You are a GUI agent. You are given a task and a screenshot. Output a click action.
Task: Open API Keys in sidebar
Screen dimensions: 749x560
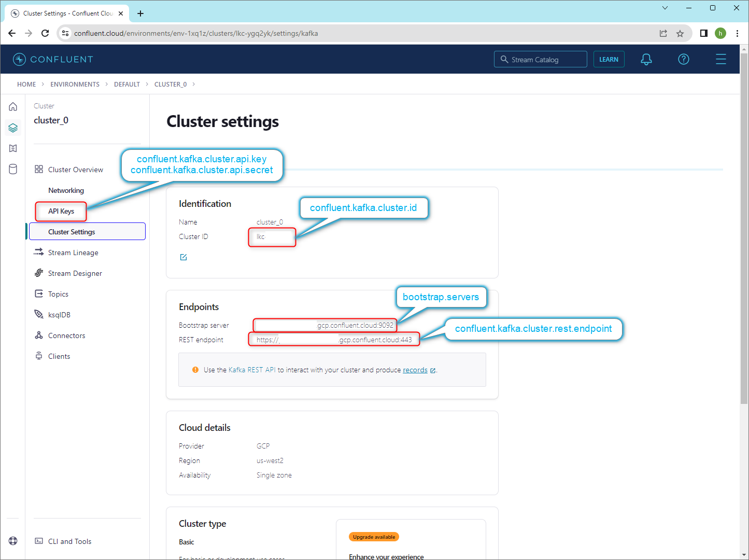(x=61, y=211)
